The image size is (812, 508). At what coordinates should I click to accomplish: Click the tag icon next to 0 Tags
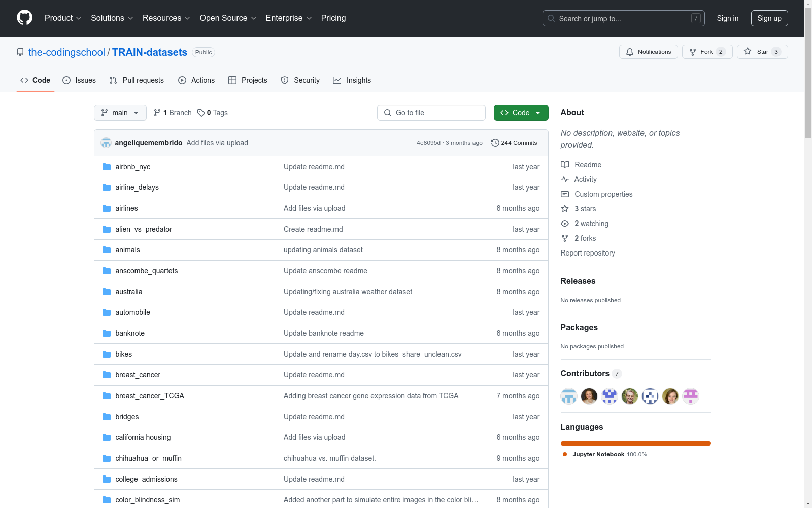point(201,113)
